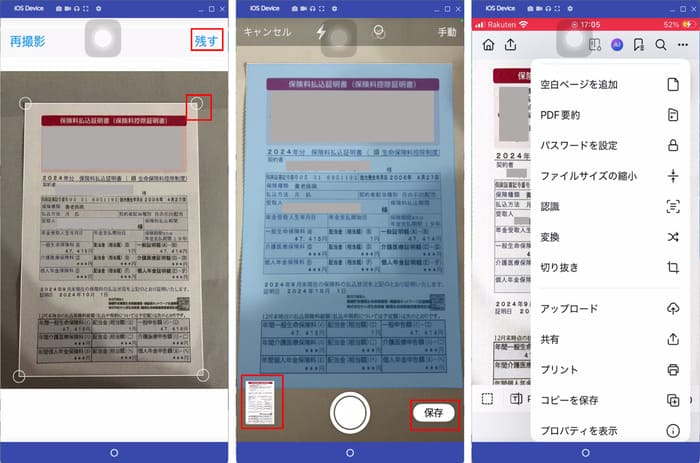
Task: Click the top-right crop corner handle in left window
Action: 197,104
